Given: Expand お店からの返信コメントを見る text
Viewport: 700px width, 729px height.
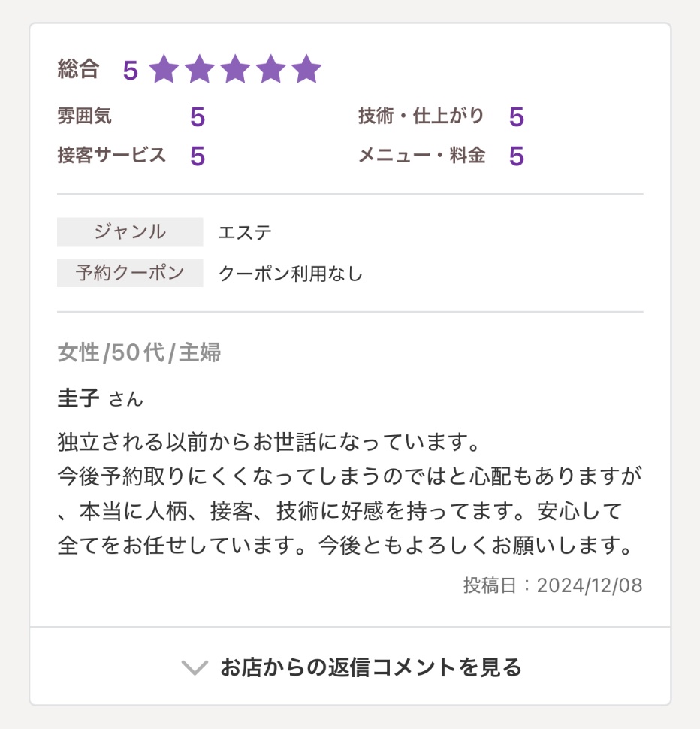Looking at the screenshot, I should pyautogui.click(x=370, y=667).
